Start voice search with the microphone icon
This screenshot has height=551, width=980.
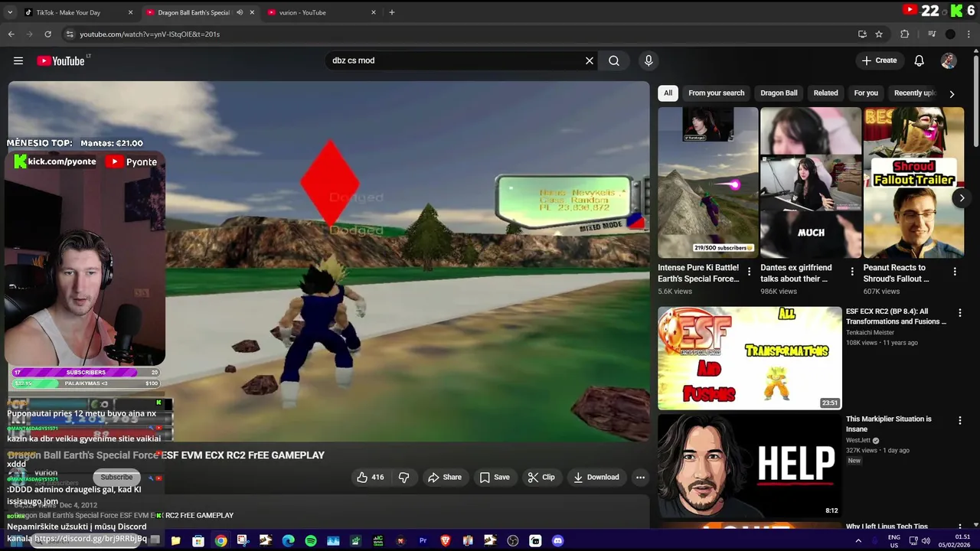tap(648, 60)
